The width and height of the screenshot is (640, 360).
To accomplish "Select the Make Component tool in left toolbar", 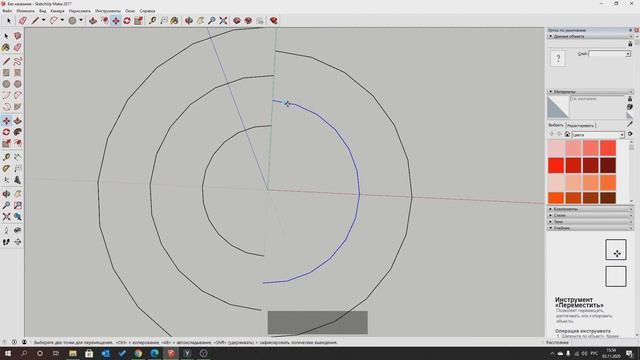I will coord(18,36).
